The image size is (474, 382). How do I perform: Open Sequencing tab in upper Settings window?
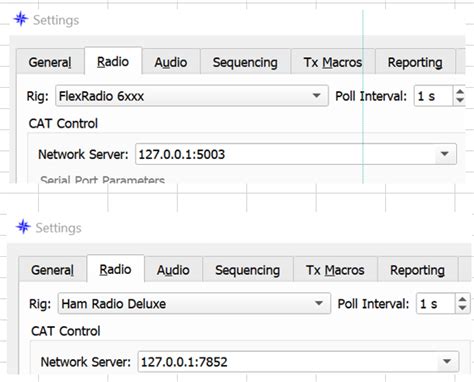[245, 62]
